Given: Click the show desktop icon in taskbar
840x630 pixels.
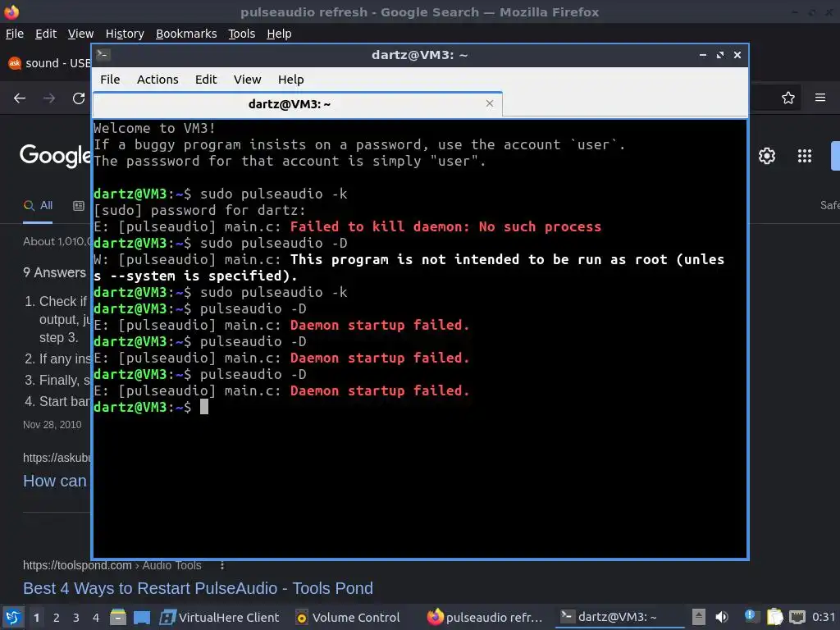Looking at the screenshot, I should point(142,618).
